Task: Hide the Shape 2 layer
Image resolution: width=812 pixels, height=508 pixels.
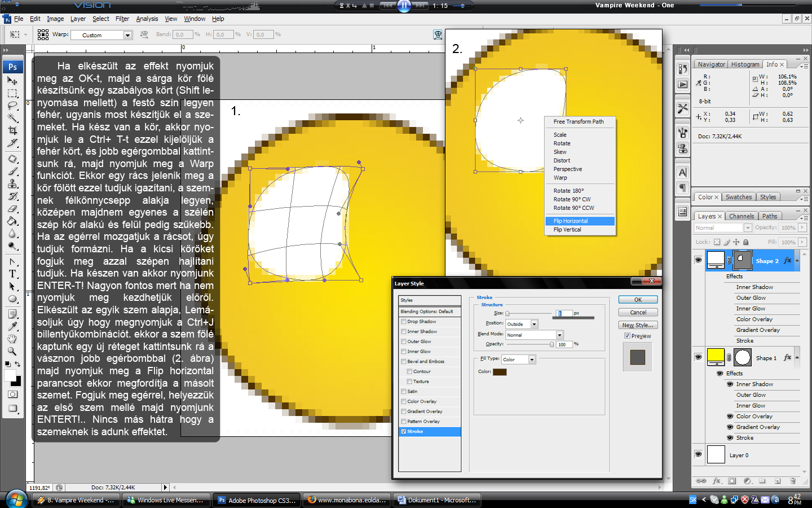Action: [698, 260]
